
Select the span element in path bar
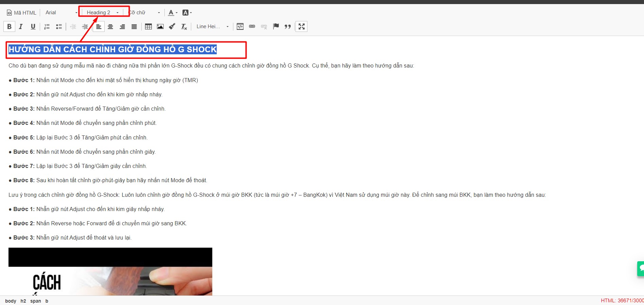click(x=36, y=301)
